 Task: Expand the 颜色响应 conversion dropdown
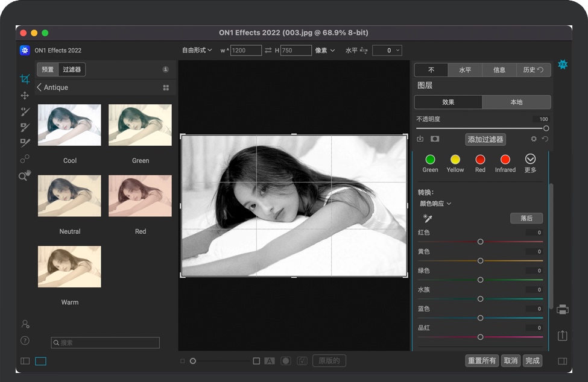(x=436, y=204)
